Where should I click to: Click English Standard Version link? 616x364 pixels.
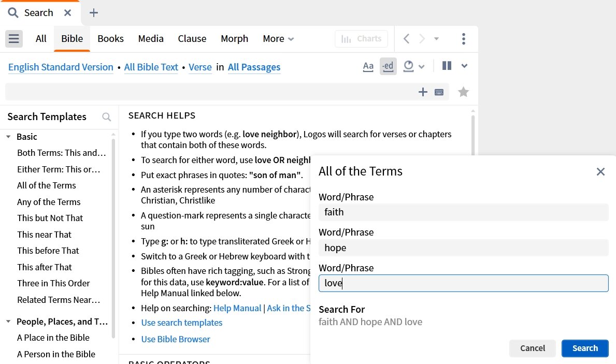(61, 67)
